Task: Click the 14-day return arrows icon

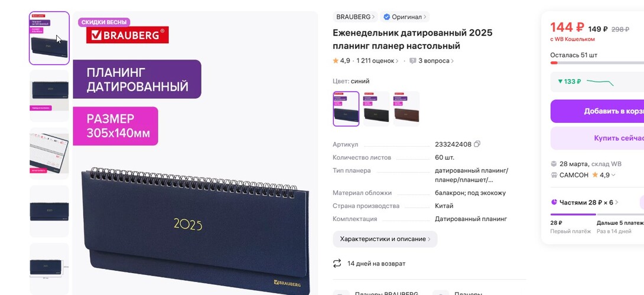Action: (x=337, y=263)
